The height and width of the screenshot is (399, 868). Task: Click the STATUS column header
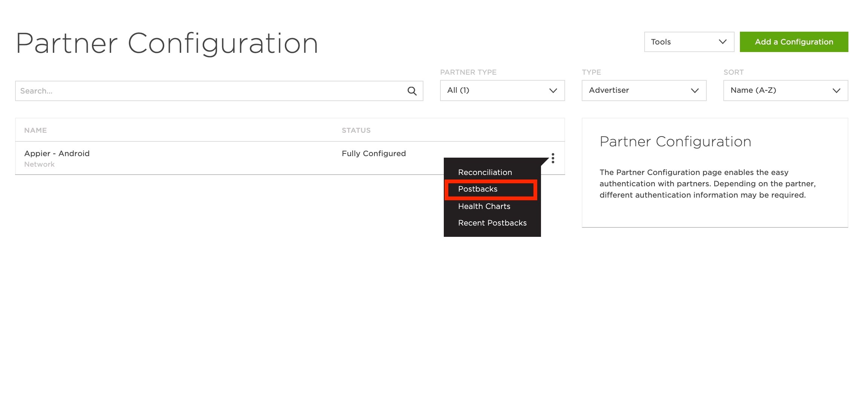[x=356, y=130]
